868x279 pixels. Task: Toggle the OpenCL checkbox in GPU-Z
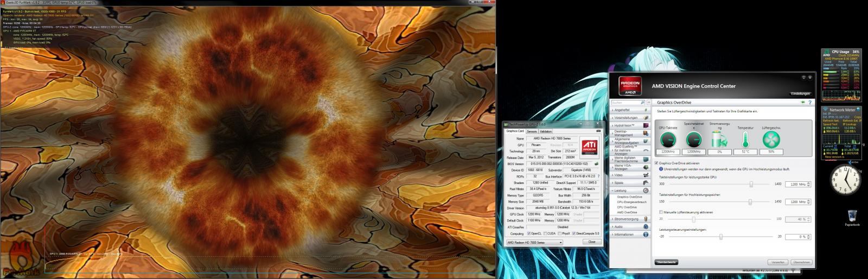coord(529,233)
